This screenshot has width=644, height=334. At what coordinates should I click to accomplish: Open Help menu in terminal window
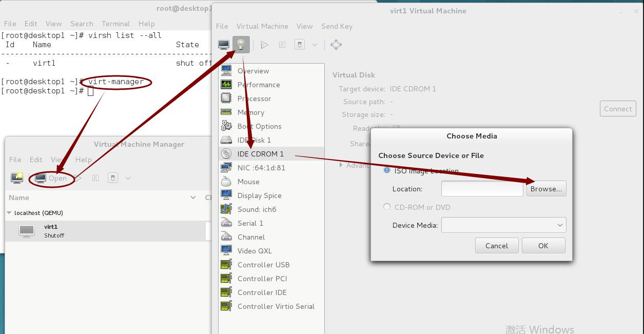(x=146, y=24)
